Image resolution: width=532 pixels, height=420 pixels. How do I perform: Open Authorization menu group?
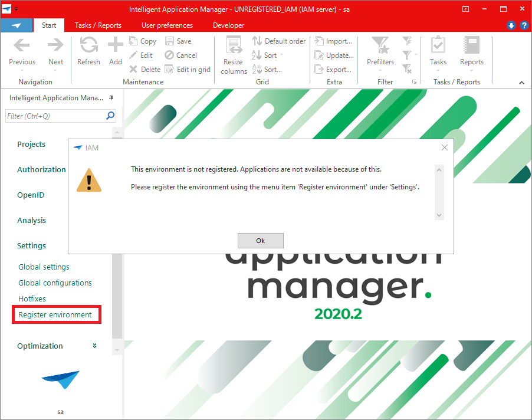(x=41, y=170)
